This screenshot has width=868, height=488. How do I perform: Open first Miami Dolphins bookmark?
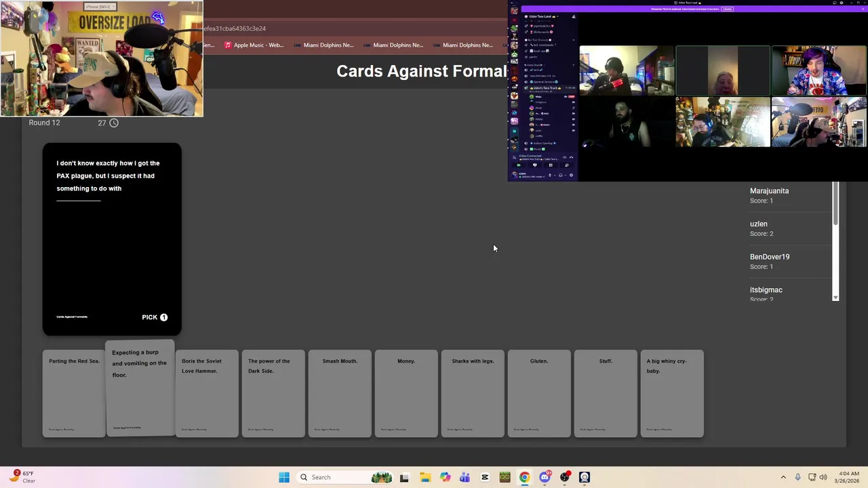[323, 45]
